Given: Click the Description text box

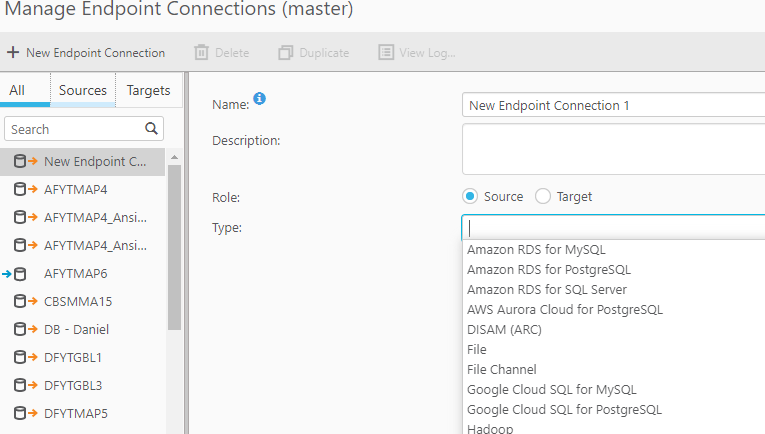Looking at the screenshot, I should pyautogui.click(x=614, y=149).
